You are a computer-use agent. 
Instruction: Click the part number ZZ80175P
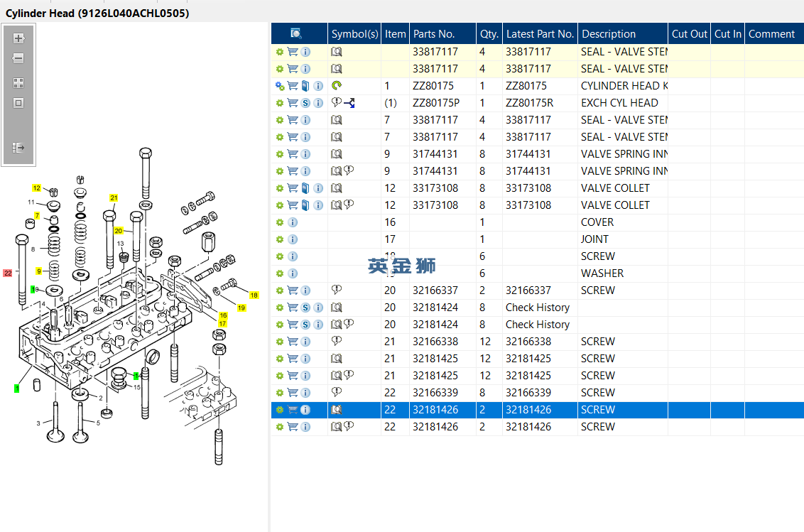click(x=436, y=103)
